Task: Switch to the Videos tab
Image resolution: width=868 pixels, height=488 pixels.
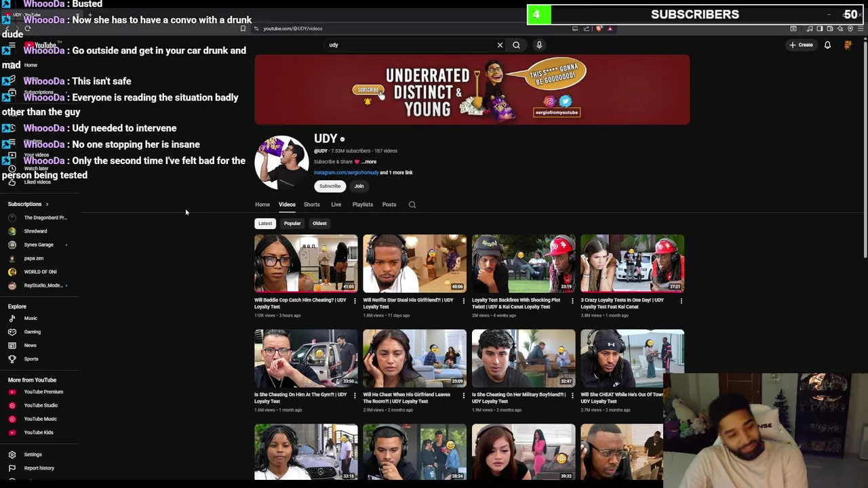Action: coord(287,205)
